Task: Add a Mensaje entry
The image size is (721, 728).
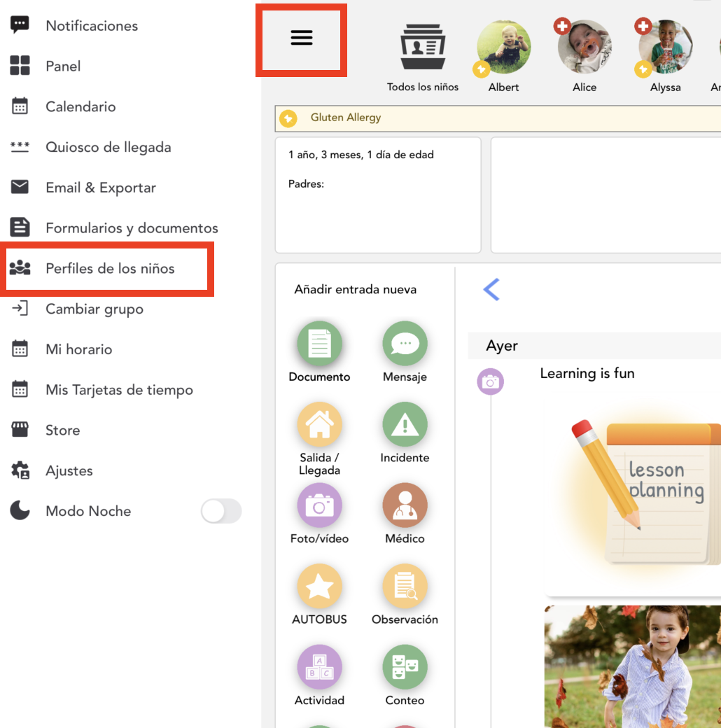Action: [x=405, y=344]
